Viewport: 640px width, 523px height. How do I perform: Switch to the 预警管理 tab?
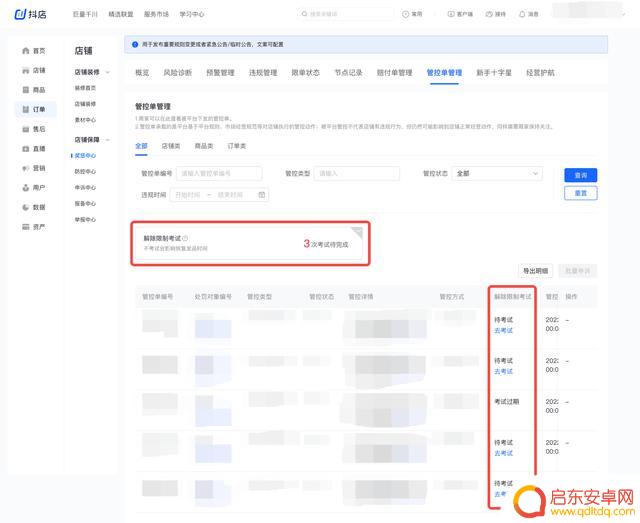coord(220,73)
